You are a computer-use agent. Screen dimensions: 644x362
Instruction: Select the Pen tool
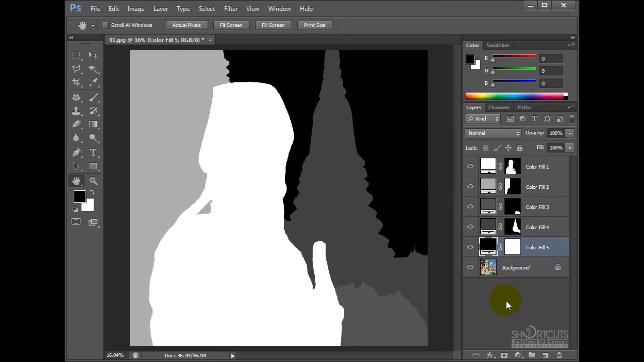coord(76,153)
